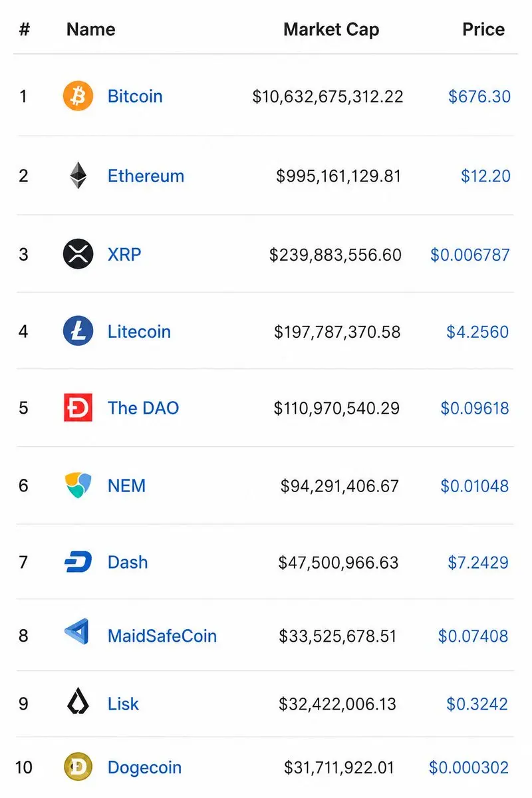Sort by the Price column header
The image size is (532, 798).
tap(483, 29)
